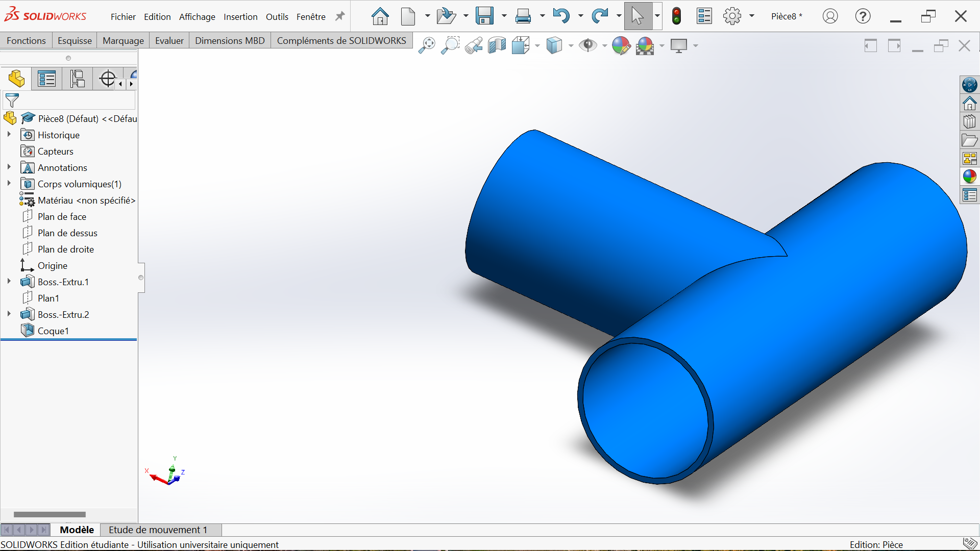Activate the Section View tool icon

(497, 45)
